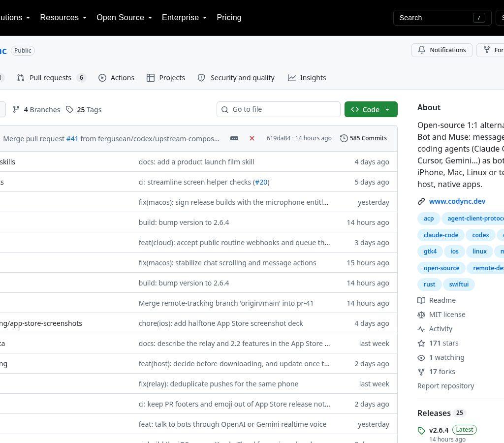Open the Insights tab
Screen dimensions: 504x443
point(307,78)
